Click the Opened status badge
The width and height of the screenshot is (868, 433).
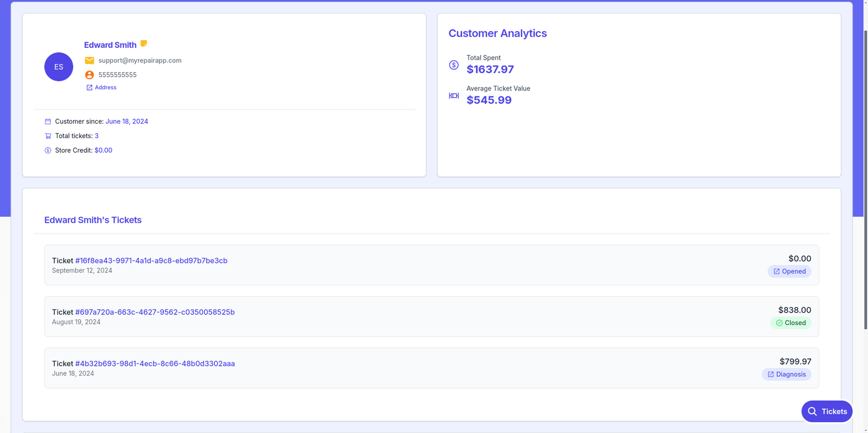pyautogui.click(x=789, y=272)
